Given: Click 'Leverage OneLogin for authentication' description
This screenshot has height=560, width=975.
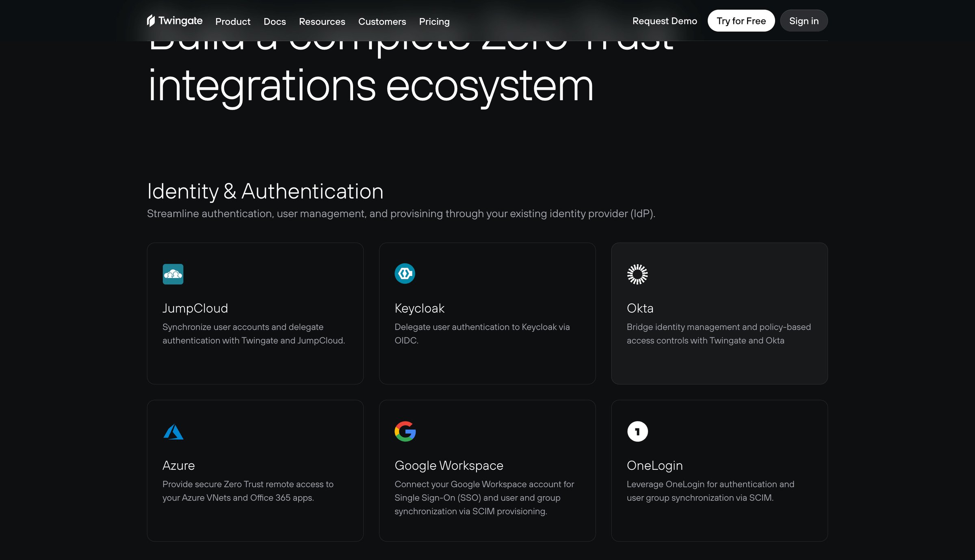Looking at the screenshot, I should [x=711, y=491].
